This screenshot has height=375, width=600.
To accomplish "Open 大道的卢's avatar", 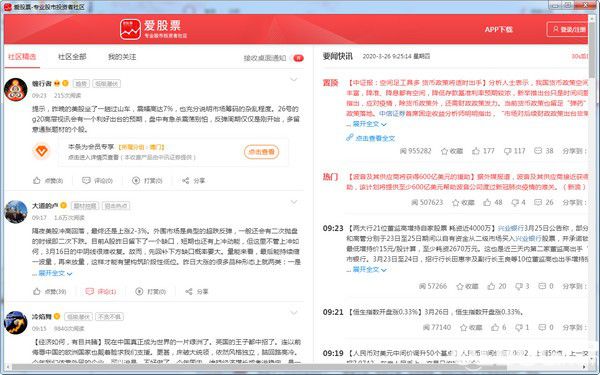I will [x=16, y=211].
